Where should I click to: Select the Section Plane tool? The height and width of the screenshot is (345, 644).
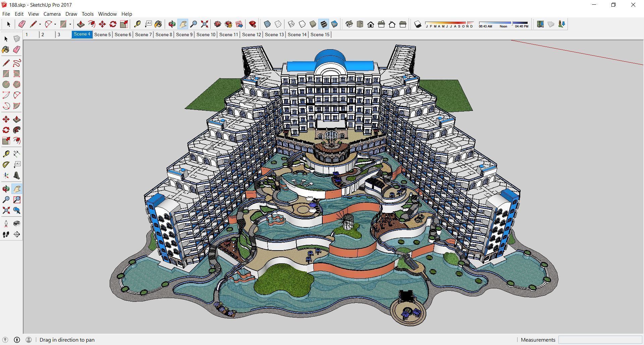tap(17, 234)
